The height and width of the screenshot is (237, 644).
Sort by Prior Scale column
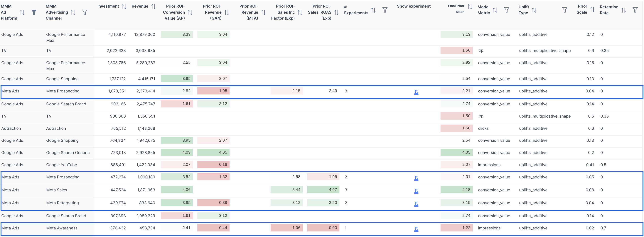(x=592, y=9)
